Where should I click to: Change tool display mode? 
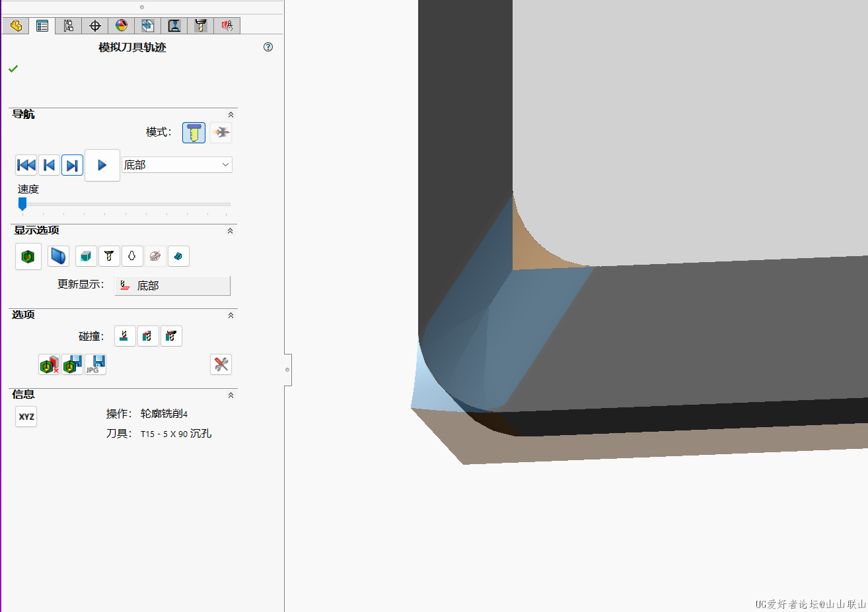pos(109,256)
